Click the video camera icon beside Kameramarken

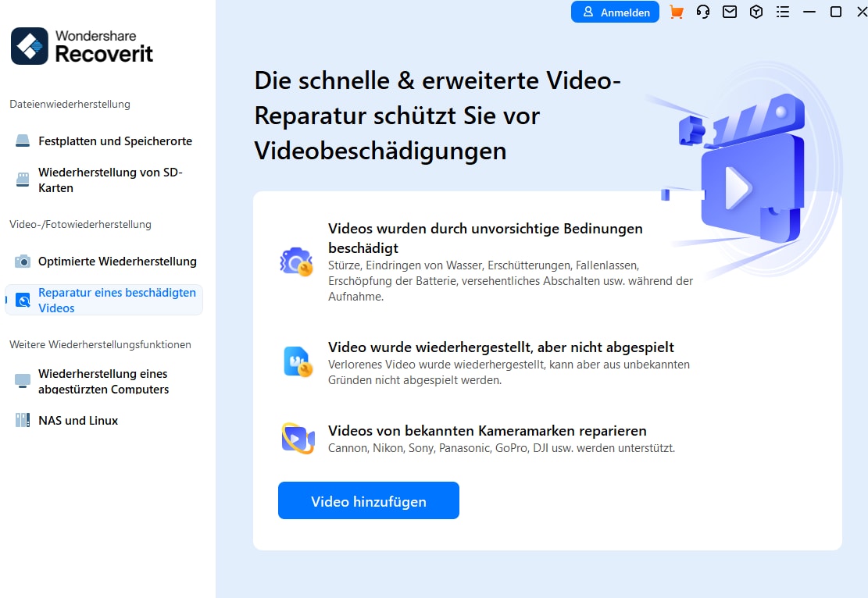click(x=298, y=438)
